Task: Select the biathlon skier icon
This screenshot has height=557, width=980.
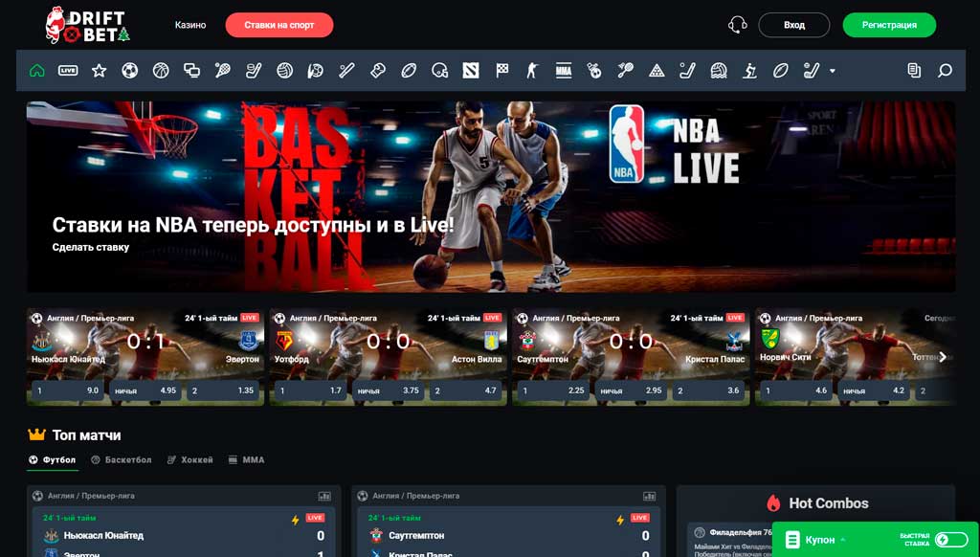Action: tap(749, 71)
